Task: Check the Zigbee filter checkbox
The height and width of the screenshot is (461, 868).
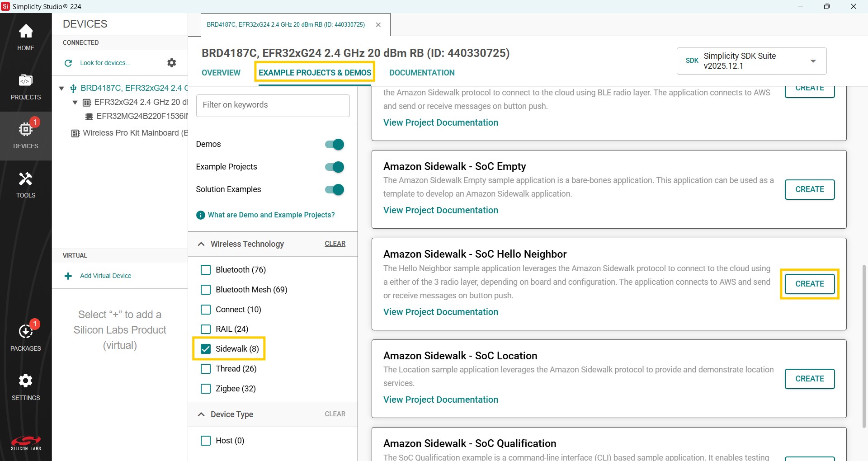Action: 206,389
